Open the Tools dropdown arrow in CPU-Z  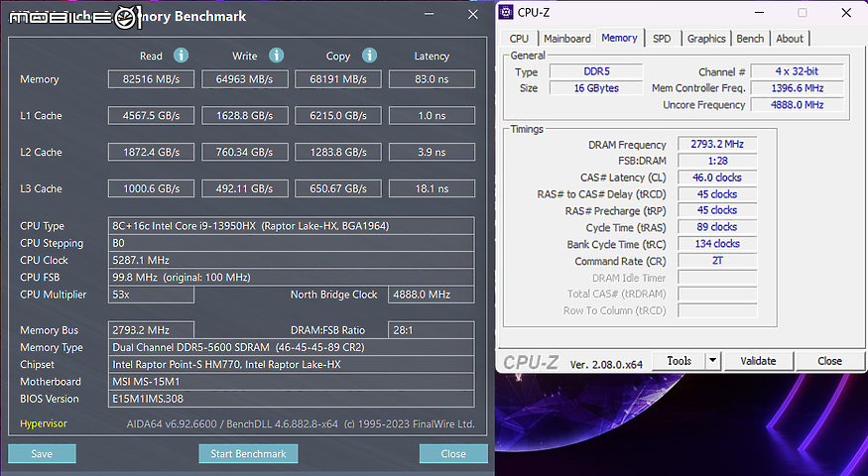pos(713,361)
